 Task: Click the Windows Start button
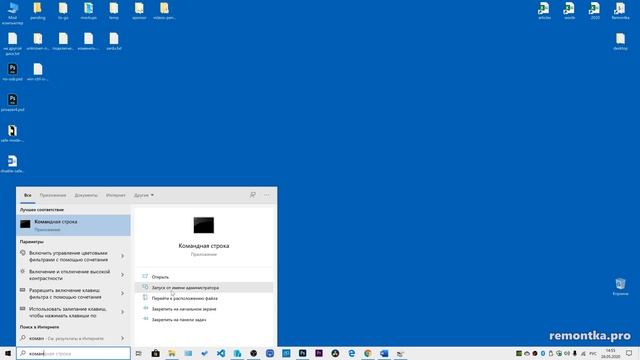[x=8, y=353]
